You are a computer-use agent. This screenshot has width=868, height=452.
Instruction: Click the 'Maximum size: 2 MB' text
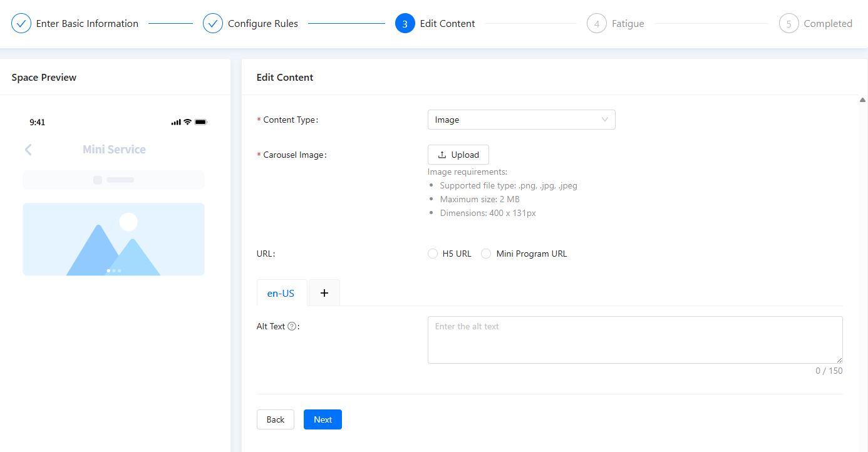(480, 199)
